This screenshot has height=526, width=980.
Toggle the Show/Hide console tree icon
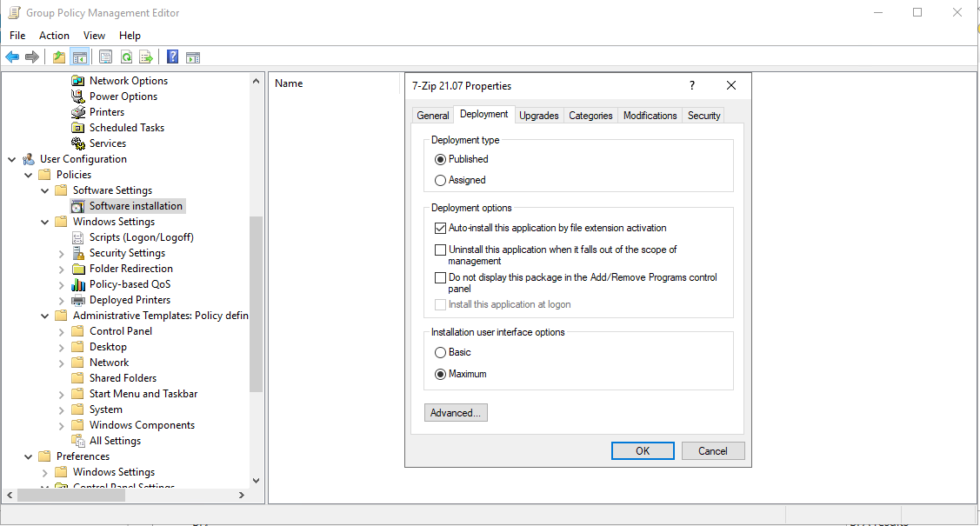[79, 57]
